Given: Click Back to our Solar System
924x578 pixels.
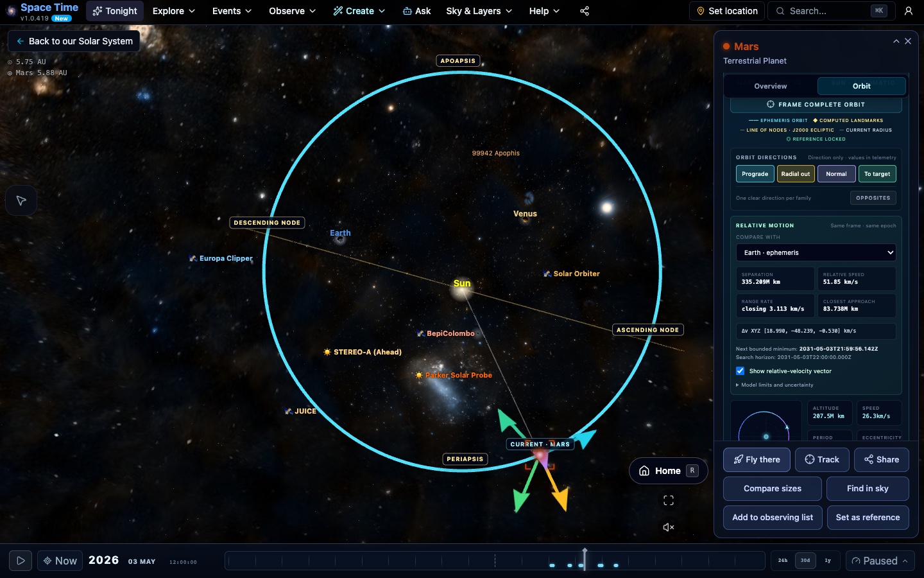Looking at the screenshot, I should tap(74, 41).
